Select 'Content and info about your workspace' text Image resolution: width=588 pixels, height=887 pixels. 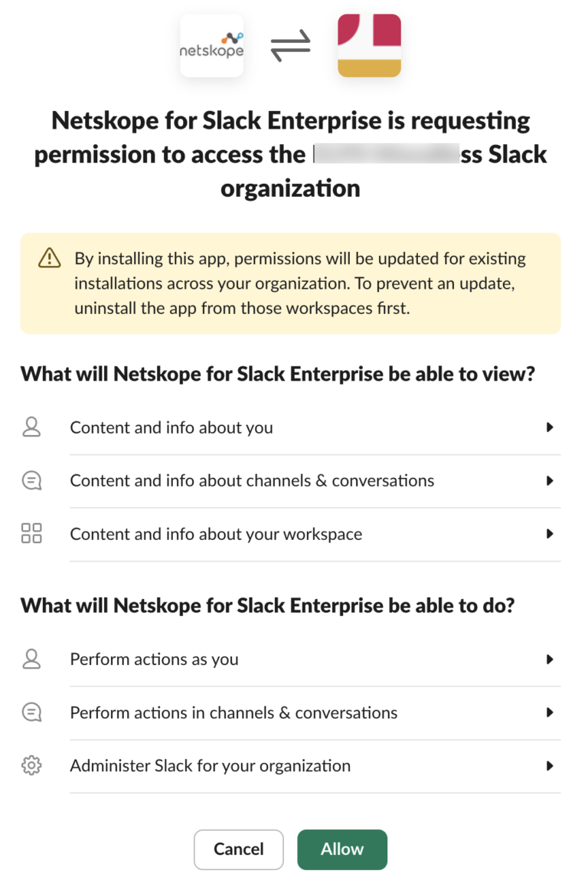(x=216, y=534)
